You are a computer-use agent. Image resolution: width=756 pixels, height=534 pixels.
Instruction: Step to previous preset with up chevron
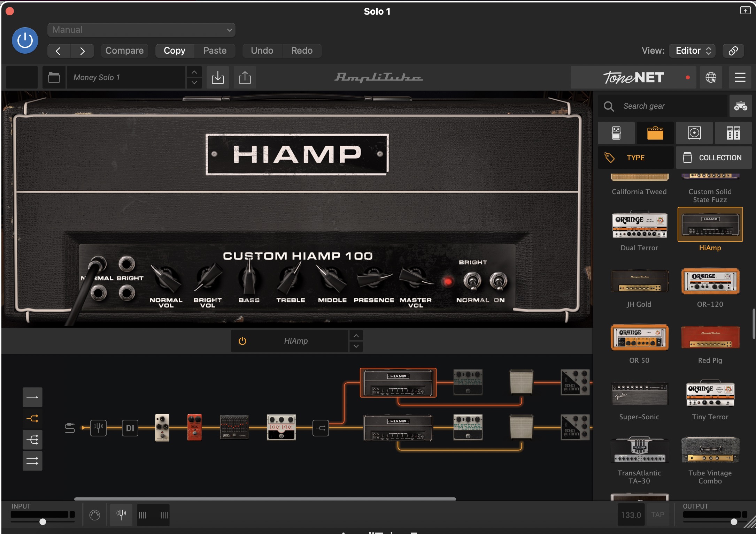coord(194,72)
